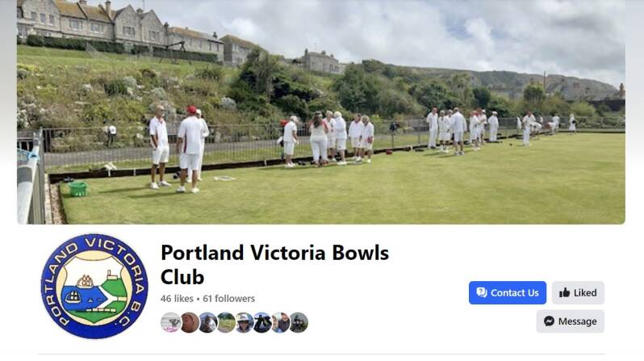Open follower avatar showing a green field
Image resolution: width=644 pixels, height=361 pixels.
[226, 322]
